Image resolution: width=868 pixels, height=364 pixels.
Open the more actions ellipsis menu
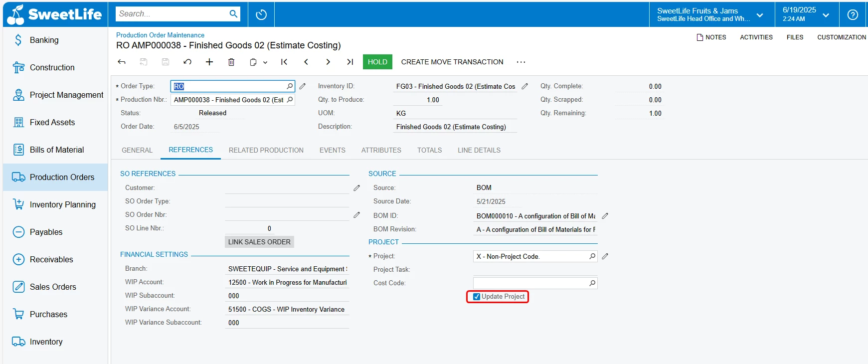point(521,62)
